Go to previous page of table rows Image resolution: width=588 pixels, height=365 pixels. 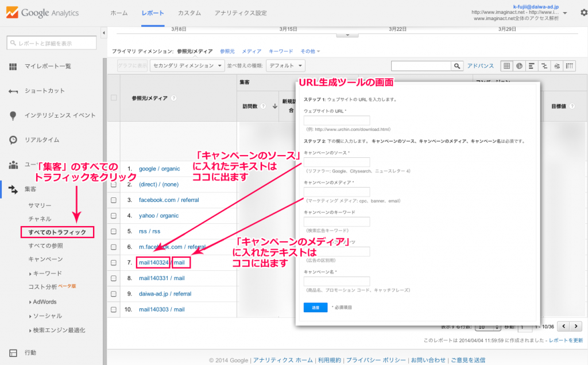pyautogui.click(x=564, y=327)
